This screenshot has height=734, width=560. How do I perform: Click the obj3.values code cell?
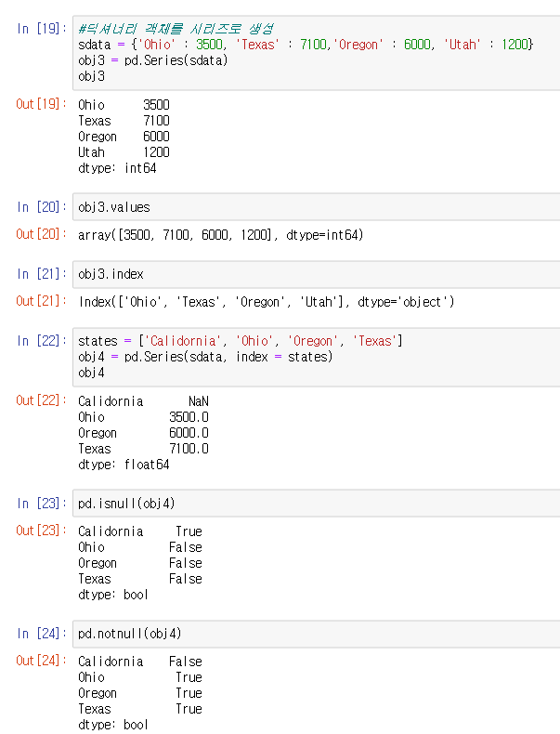[317, 207]
